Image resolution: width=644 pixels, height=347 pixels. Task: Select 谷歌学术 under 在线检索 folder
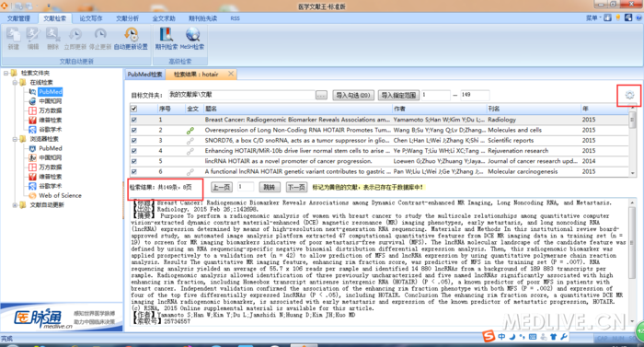pyautogui.click(x=50, y=130)
